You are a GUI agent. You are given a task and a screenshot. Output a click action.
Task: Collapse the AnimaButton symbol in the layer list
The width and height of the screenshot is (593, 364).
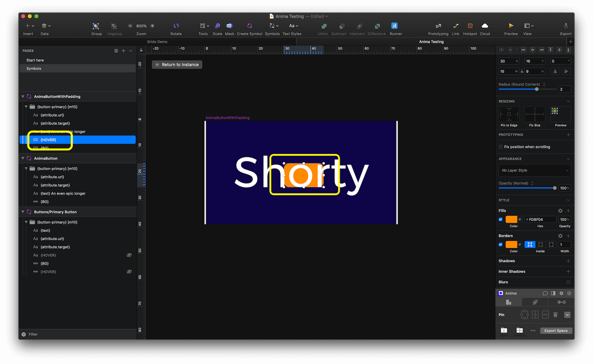click(x=23, y=158)
